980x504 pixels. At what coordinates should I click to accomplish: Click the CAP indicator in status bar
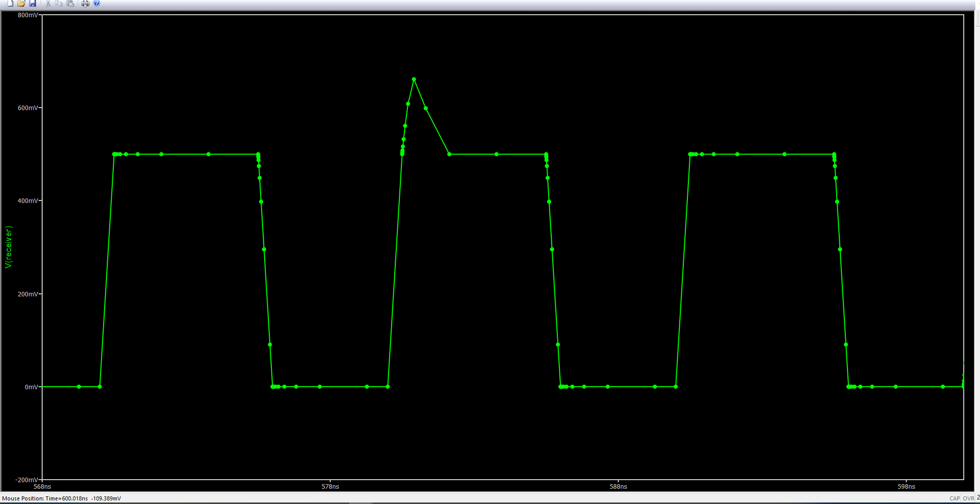[955, 498]
